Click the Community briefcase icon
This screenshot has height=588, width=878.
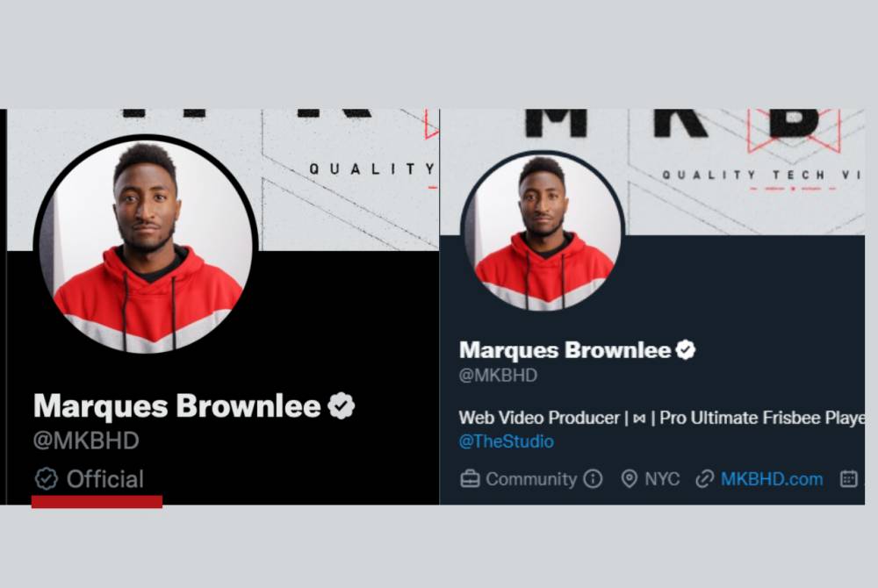470,479
